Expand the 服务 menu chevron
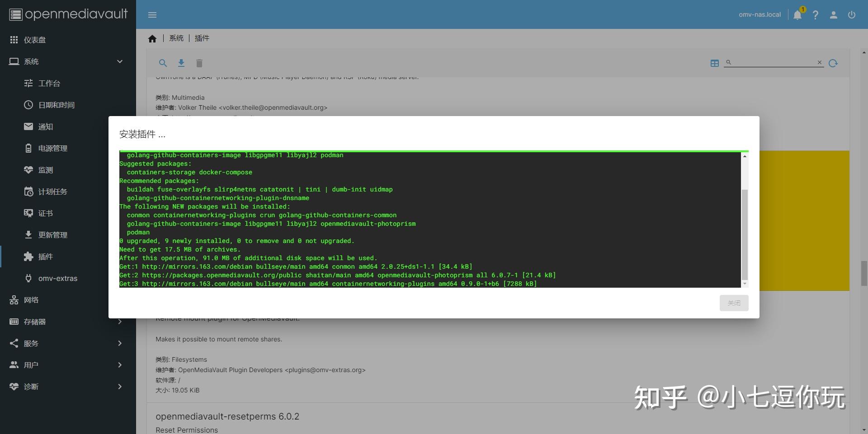 coord(120,343)
